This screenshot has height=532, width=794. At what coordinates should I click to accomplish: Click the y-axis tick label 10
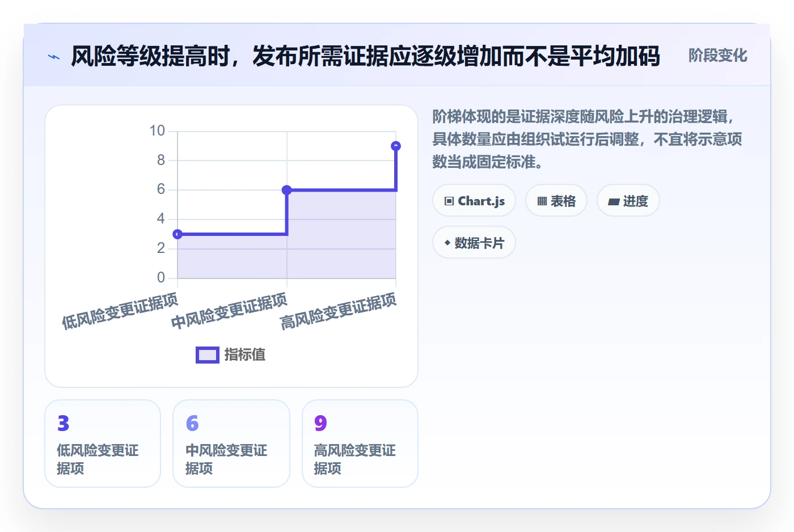(x=157, y=131)
